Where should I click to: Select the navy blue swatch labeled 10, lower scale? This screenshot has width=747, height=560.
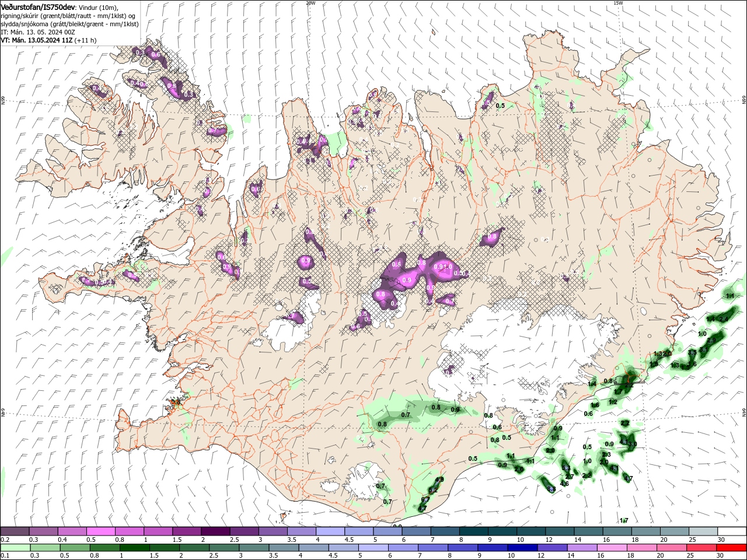click(x=522, y=548)
